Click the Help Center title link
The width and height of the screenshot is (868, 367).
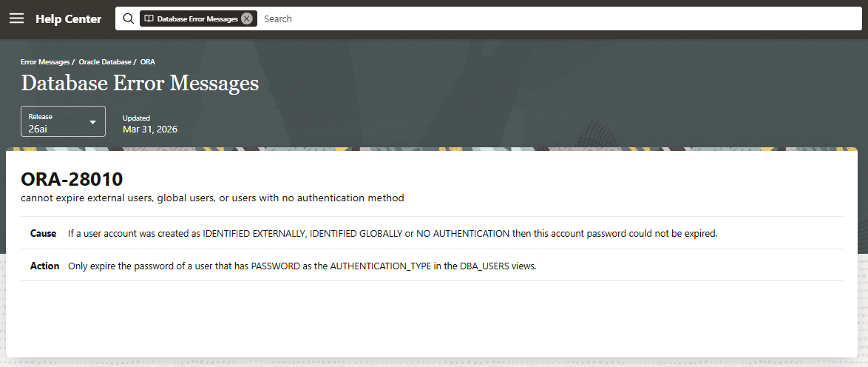tap(68, 18)
